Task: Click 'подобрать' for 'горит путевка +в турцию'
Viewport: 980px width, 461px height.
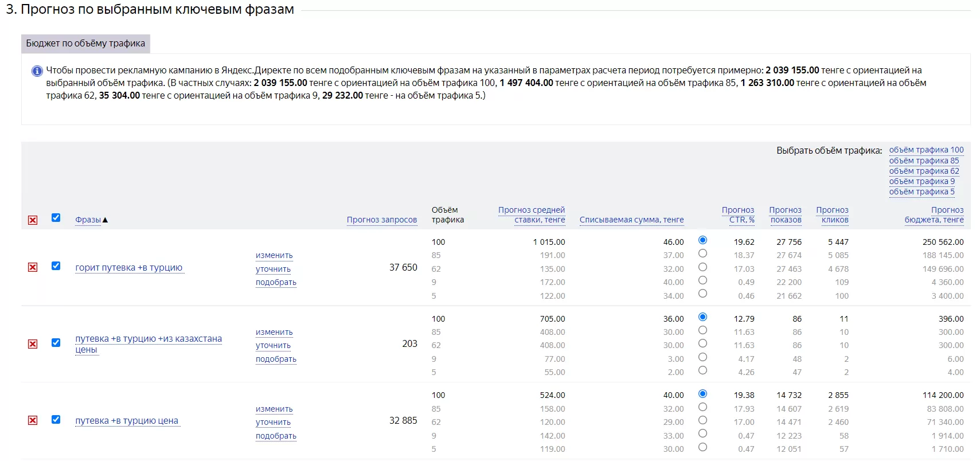Action: click(276, 283)
